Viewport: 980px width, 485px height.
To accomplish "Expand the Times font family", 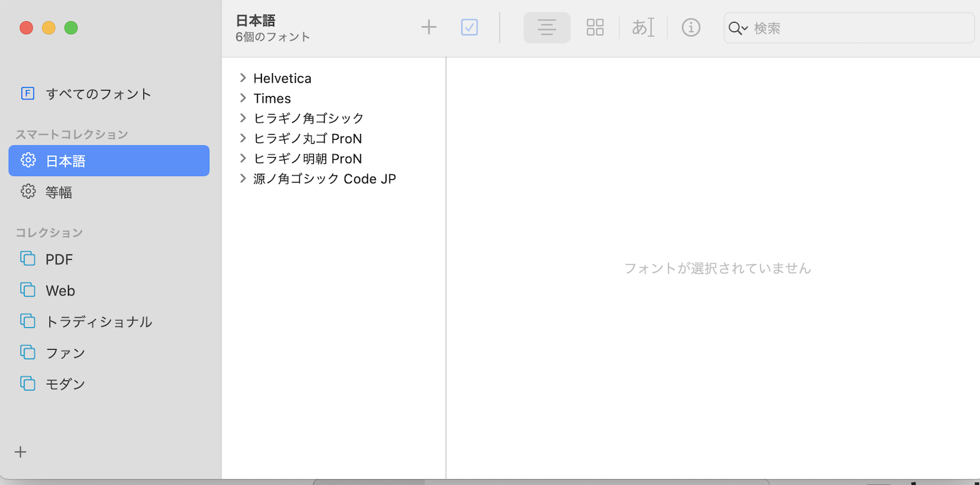I will click(243, 98).
